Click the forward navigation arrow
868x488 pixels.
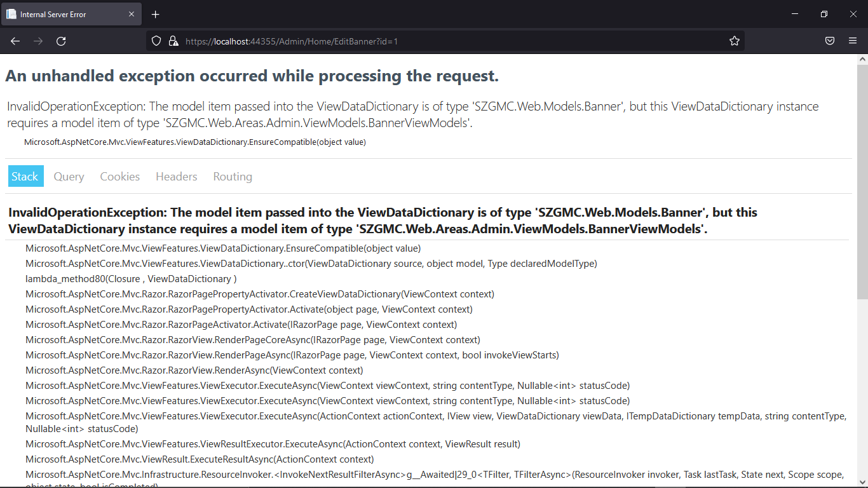38,41
